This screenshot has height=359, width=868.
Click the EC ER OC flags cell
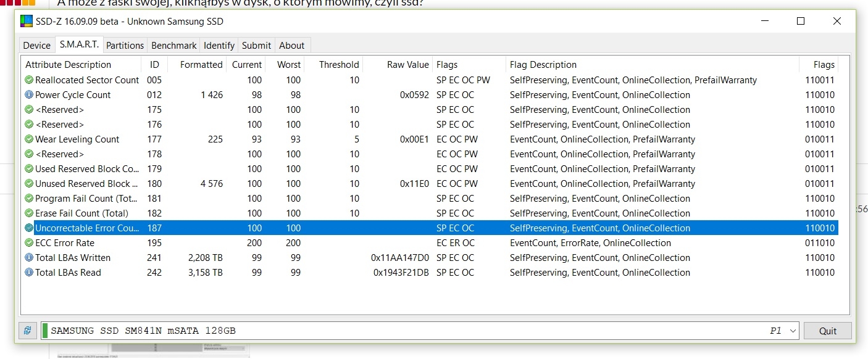(456, 243)
